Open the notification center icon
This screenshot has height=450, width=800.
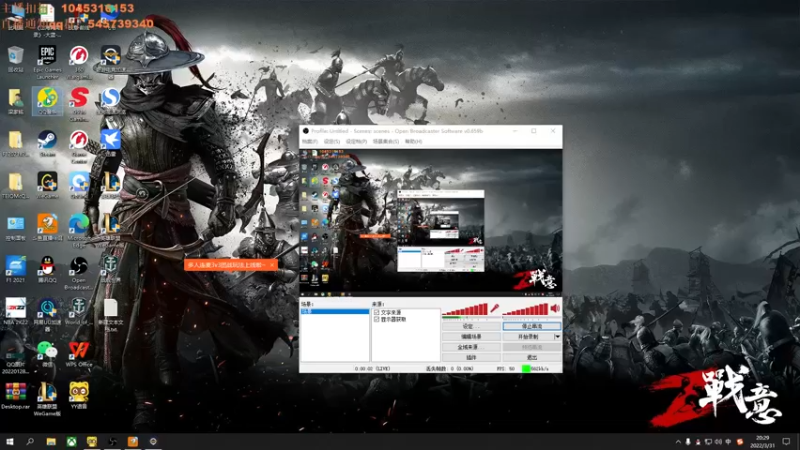pyautogui.click(x=786, y=441)
